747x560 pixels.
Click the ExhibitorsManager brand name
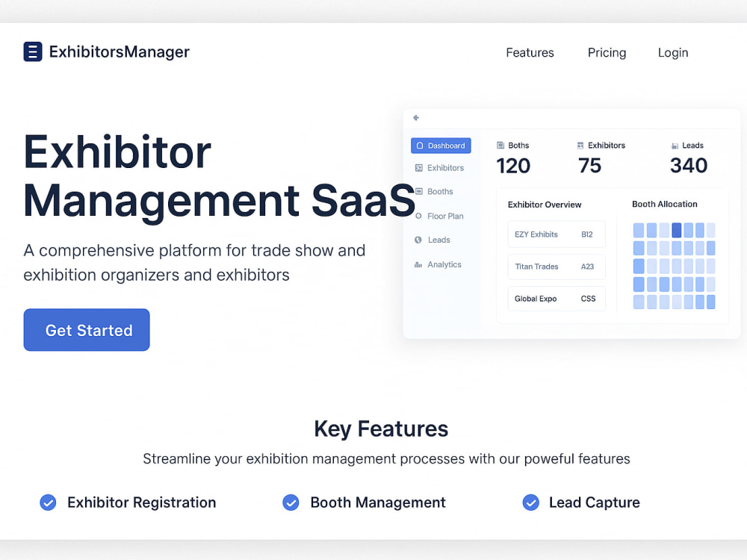click(x=119, y=52)
